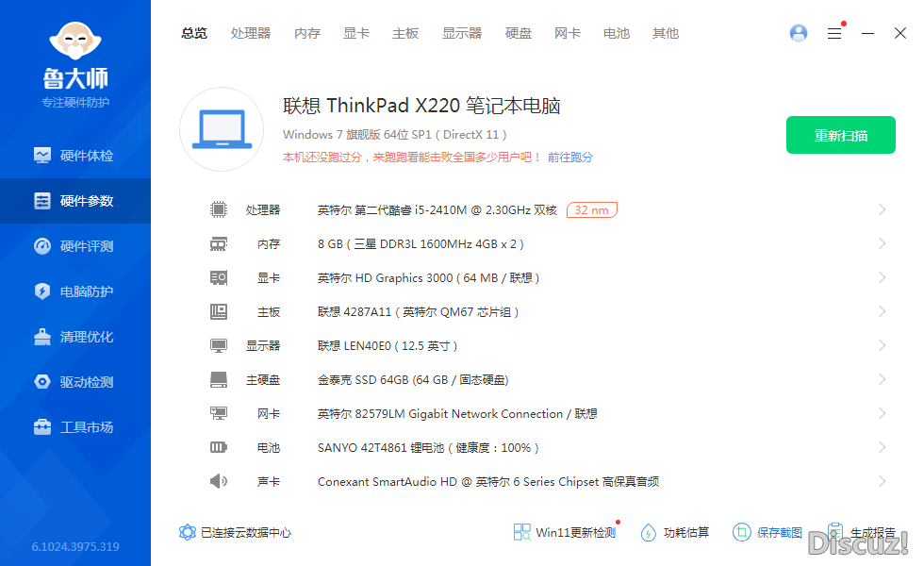The height and width of the screenshot is (566, 924).
Task: Expand the 内存 row chevron
Action: coord(883,243)
